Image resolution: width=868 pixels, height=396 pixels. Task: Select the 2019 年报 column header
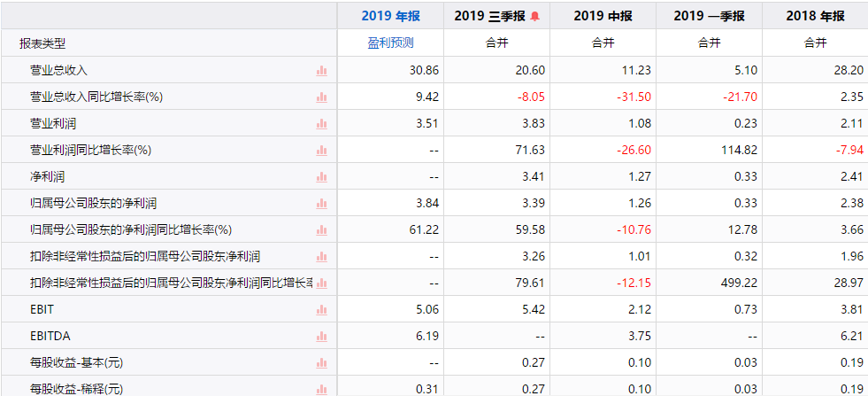pyautogui.click(x=391, y=16)
